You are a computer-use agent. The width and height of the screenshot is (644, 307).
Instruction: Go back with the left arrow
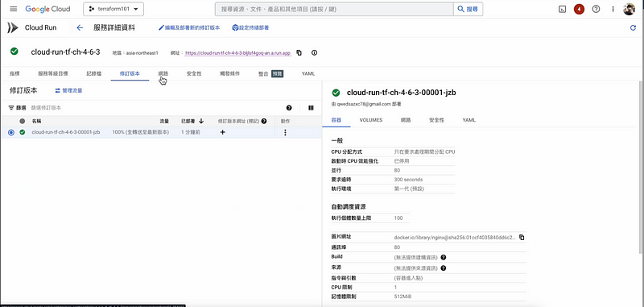80,27
